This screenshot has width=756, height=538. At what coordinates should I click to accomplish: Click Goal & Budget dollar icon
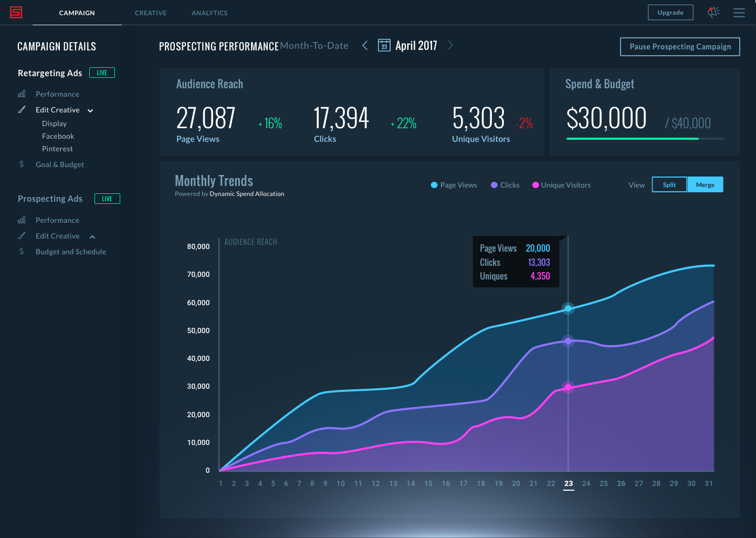point(22,164)
